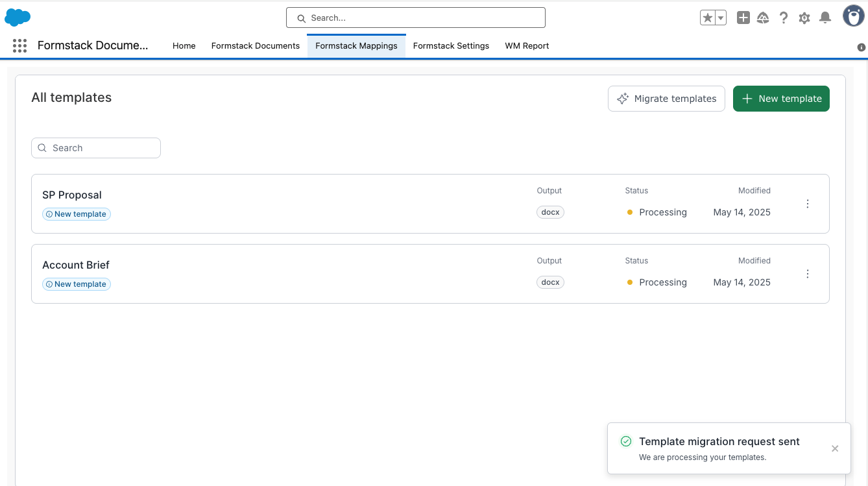Open the Trailhead guidance icon
This screenshot has height=486, width=868.
pyautogui.click(x=763, y=18)
